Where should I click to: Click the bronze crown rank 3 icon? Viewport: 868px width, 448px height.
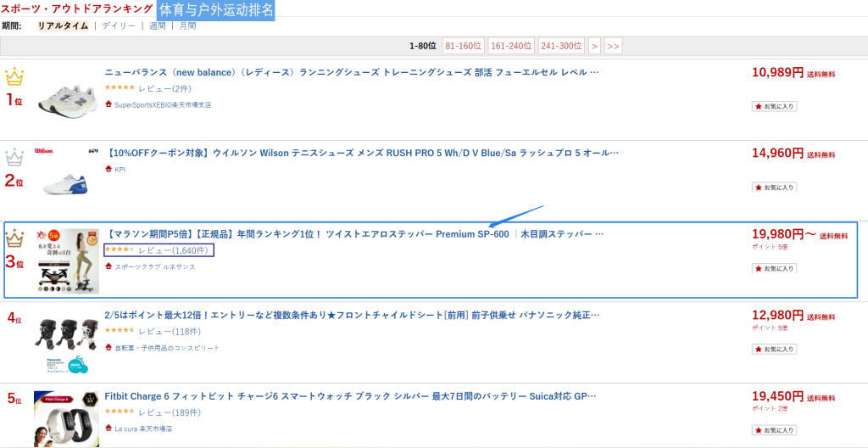pos(14,238)
